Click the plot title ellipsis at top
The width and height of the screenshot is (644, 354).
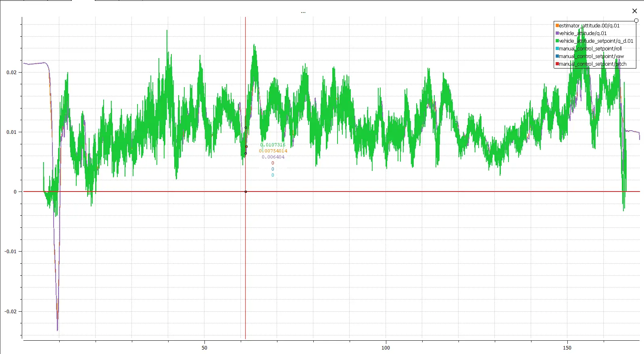(303, 12)
